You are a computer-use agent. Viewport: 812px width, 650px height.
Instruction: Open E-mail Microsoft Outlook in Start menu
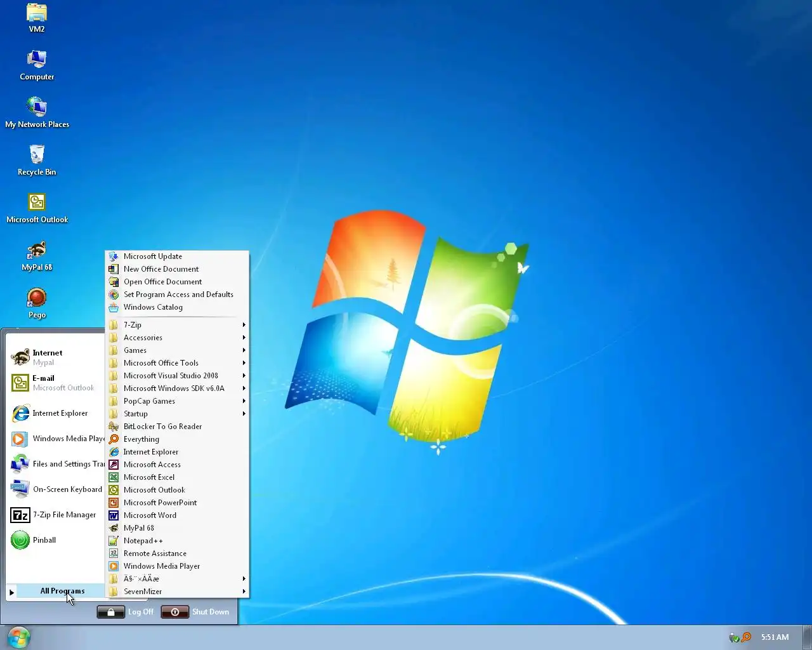pyautogui.click(x=55, y=383)
